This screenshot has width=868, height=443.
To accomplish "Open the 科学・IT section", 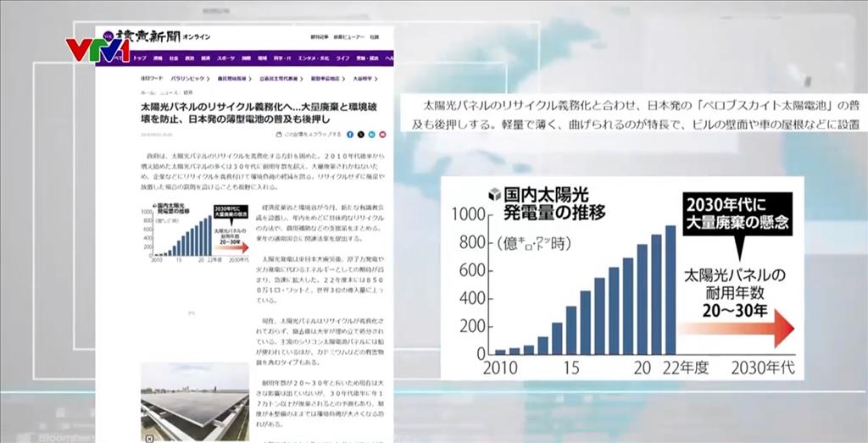I will point(283,58).
